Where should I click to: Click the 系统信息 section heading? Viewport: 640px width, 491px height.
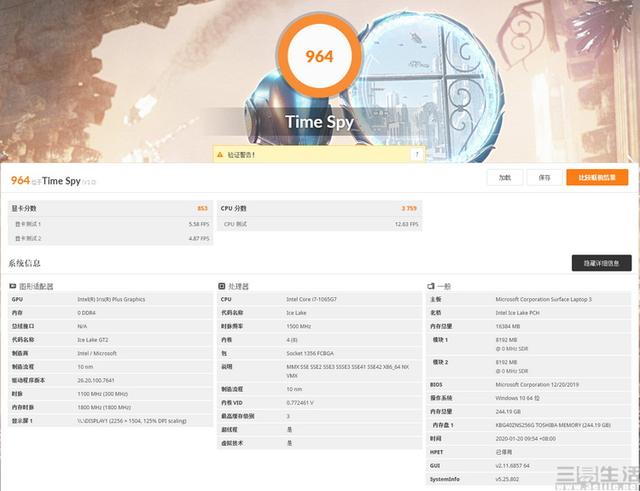[x=25, y=263]
